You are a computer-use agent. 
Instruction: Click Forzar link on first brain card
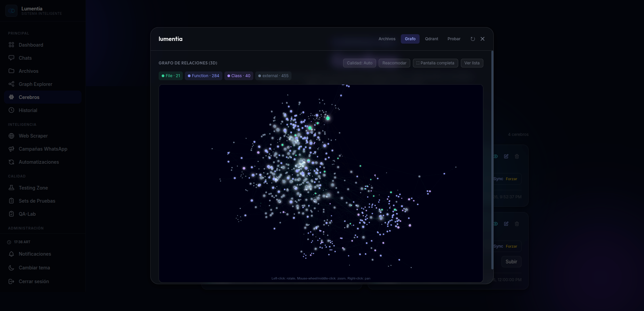tap(512, 179)
